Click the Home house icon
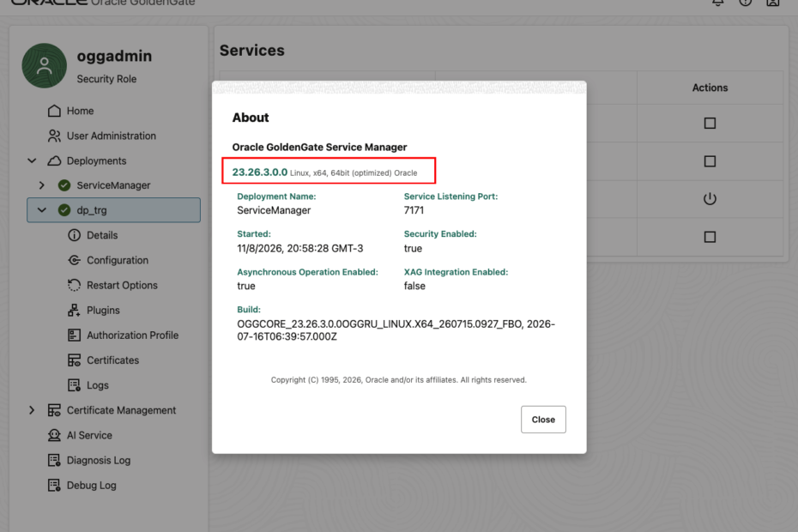Screen dimensions: 798x532 coord(54,111)
